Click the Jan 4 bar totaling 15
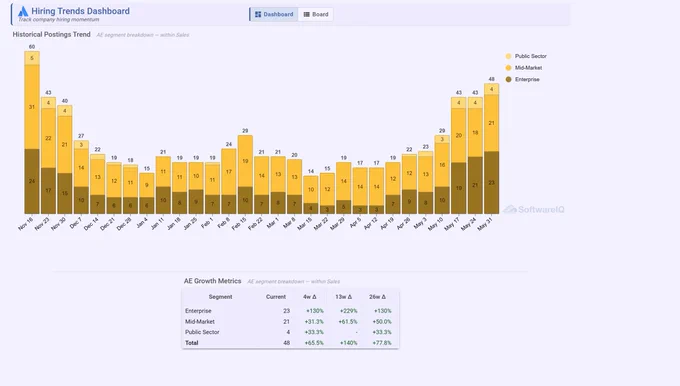The width and height of the screenshot is (680, 386). pos(147,193)
